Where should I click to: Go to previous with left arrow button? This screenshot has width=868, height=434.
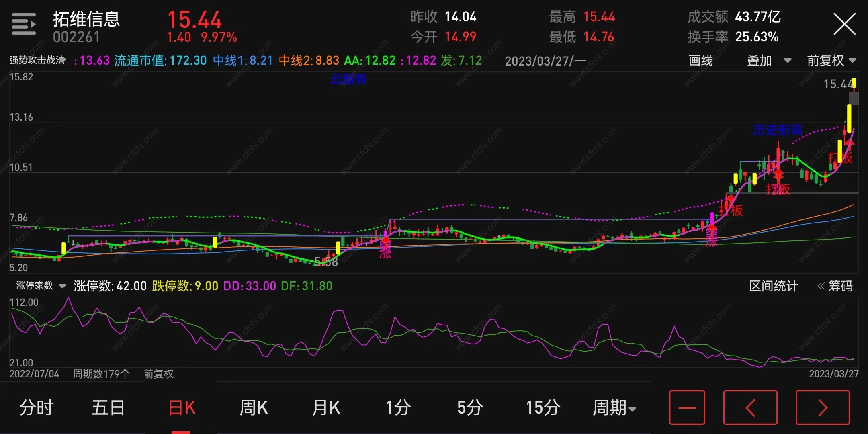pos(750,407)
